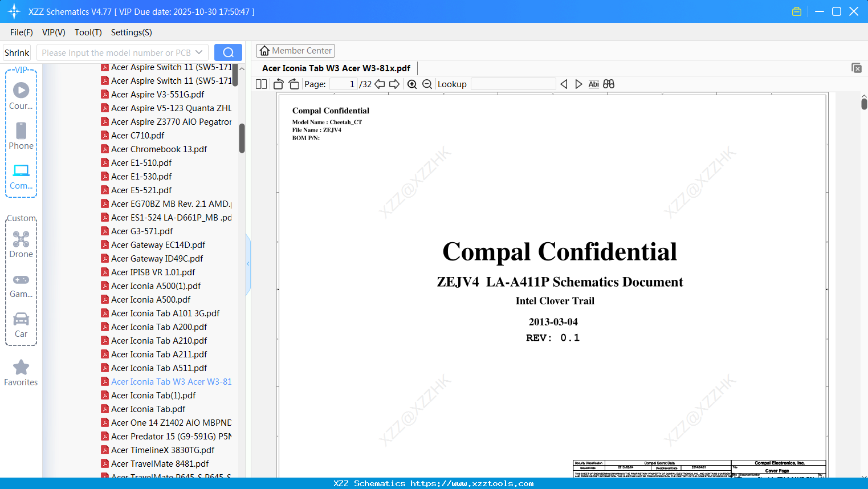
Task: Rotate the page counterclockwise
Action: pyautogui.click(x=279, y=84)
